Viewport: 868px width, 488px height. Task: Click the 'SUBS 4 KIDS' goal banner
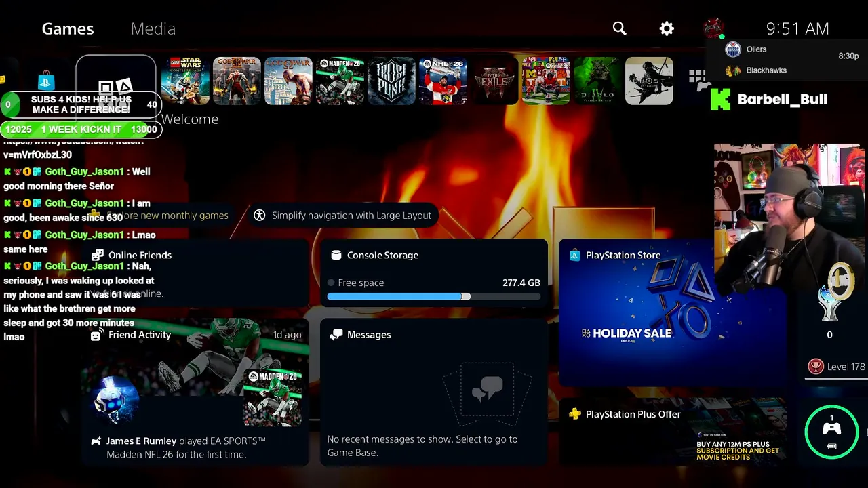coord(81,105)
